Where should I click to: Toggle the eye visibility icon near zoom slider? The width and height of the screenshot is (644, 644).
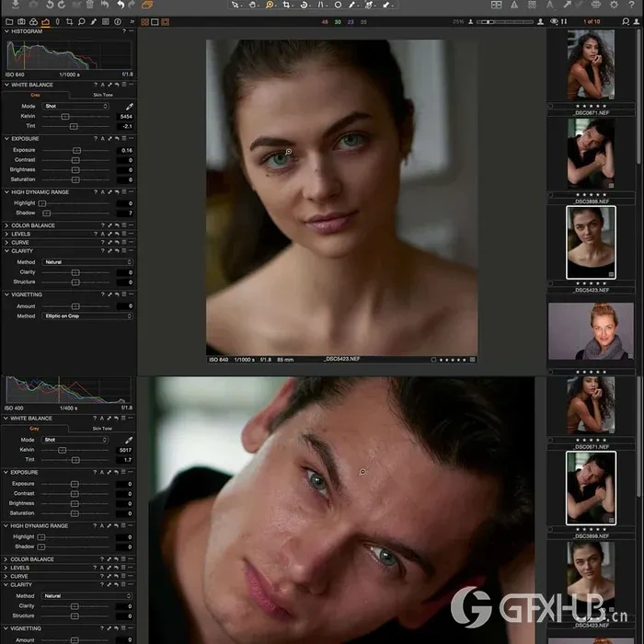[x=554, y=21]
